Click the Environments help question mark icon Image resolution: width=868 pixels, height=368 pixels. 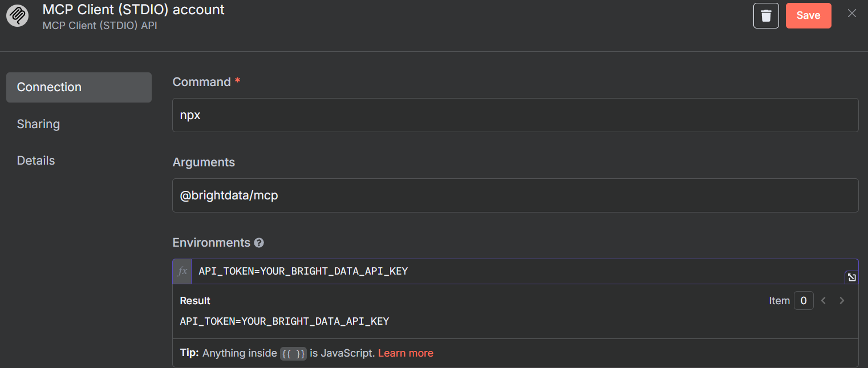click(259, 243)
